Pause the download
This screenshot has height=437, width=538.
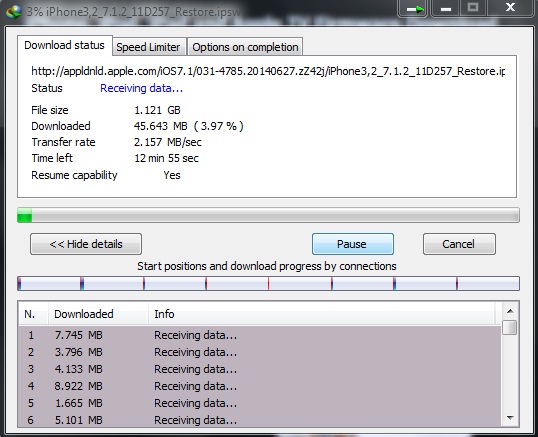(352, 244)
